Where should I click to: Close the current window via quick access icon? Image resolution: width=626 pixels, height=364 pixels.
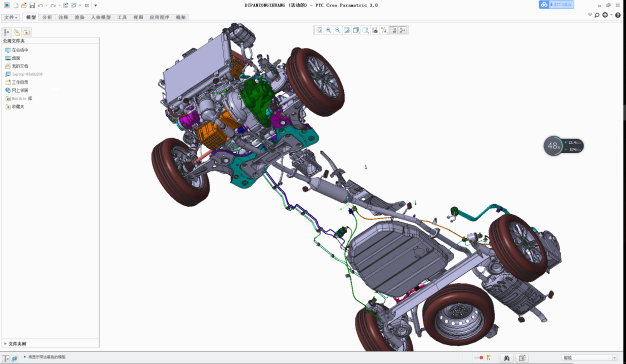(87, 6)
